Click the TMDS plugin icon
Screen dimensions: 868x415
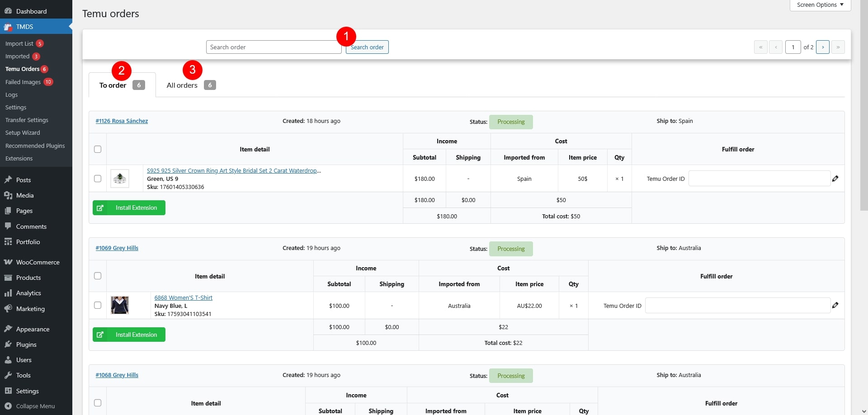point(8,27)
